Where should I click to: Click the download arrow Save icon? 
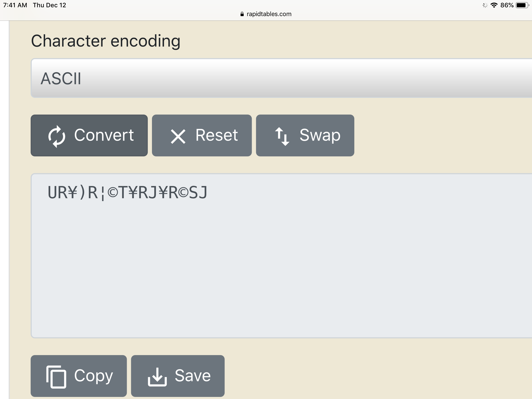click(x=157, y=377)
